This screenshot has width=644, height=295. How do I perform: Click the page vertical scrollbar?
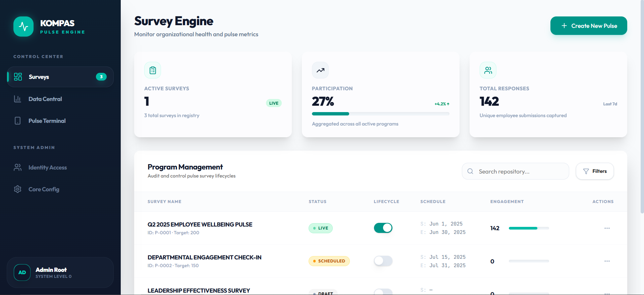(x=642, y=107)
